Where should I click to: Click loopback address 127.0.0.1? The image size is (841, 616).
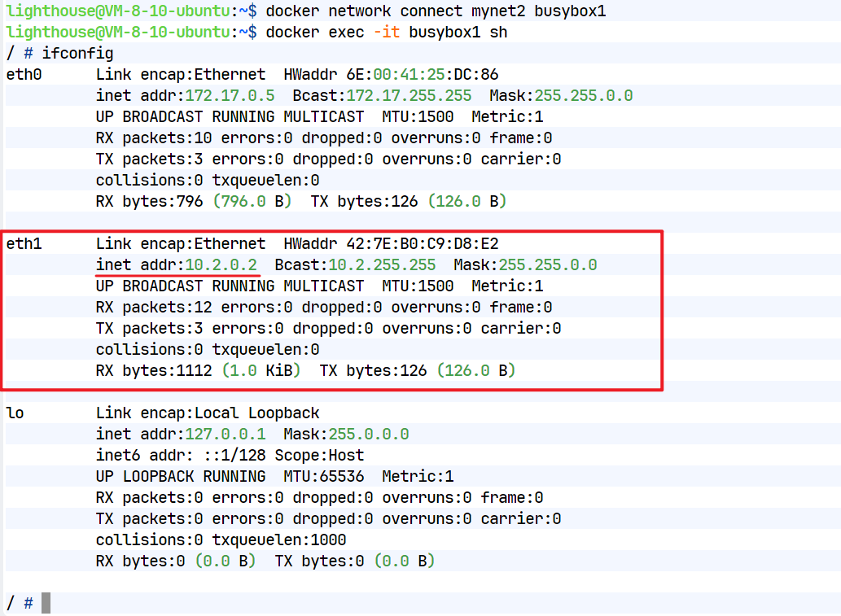(x=226, y=434)
